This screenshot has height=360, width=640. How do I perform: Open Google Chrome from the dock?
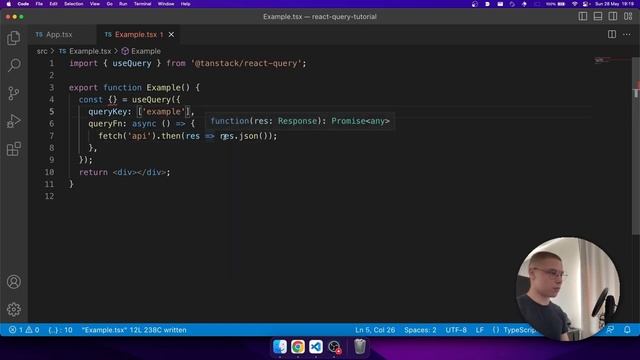tap(298, 347)
